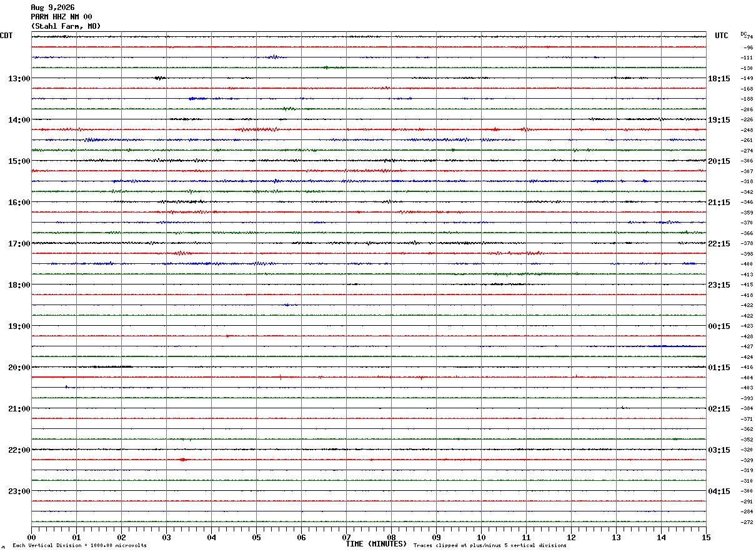Click the (Stahl Farm, MO) location text
The image size is (756, 554).
pyautogui.click(x=66, y=26)
